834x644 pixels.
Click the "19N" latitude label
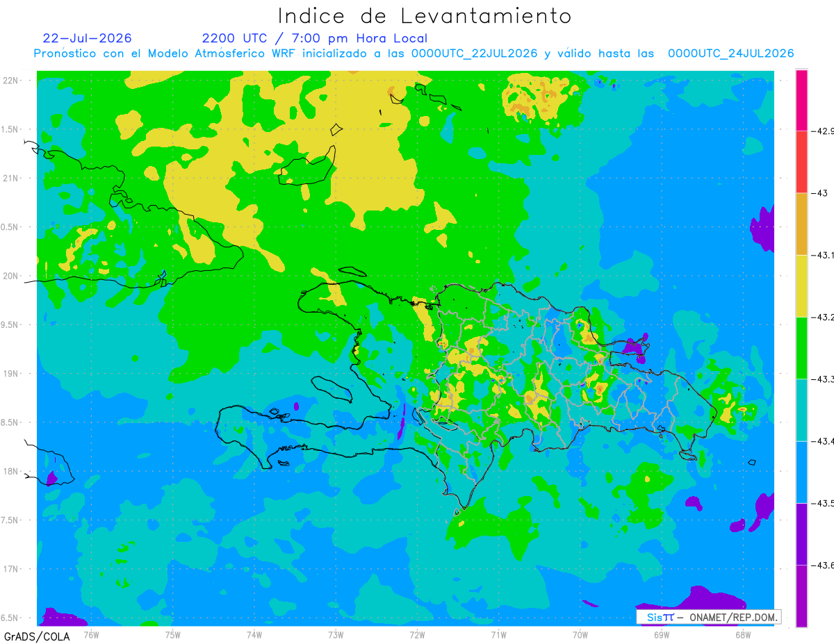11,373
